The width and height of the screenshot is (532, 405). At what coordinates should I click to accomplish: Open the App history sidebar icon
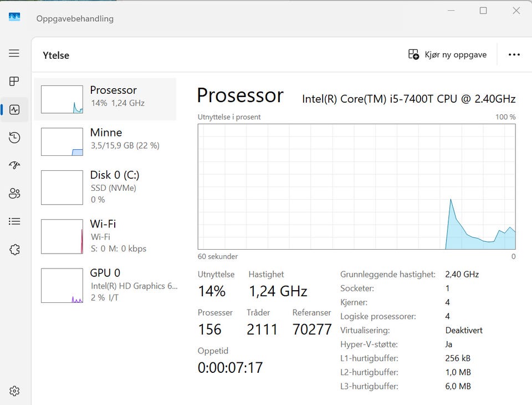click(14, 137)
